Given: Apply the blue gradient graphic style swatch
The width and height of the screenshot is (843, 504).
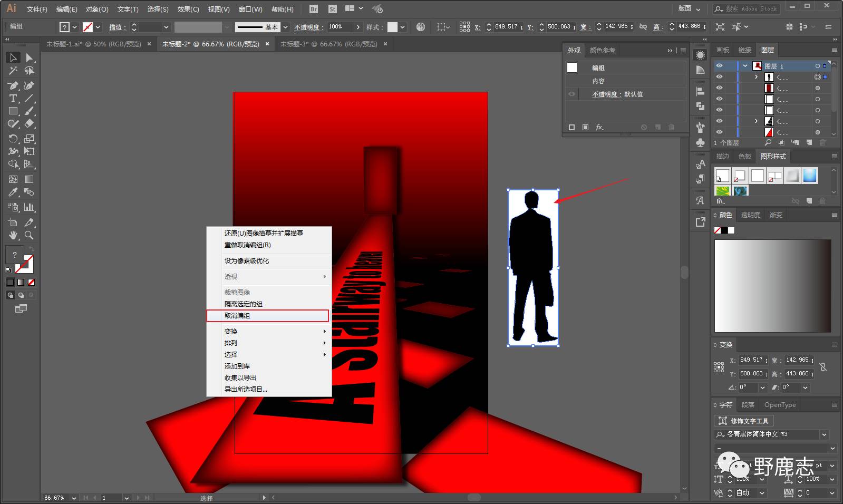Looking at the screenshot, I should click(x=810, y=176).
